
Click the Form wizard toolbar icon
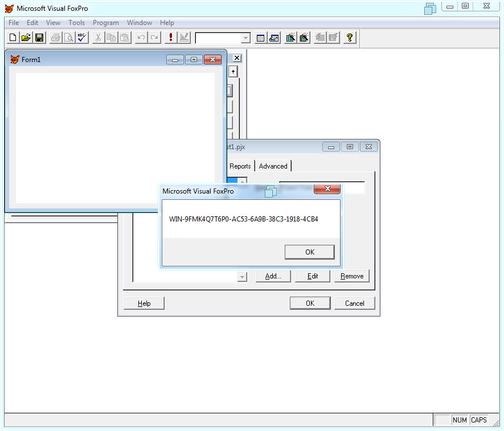[290, 38]
